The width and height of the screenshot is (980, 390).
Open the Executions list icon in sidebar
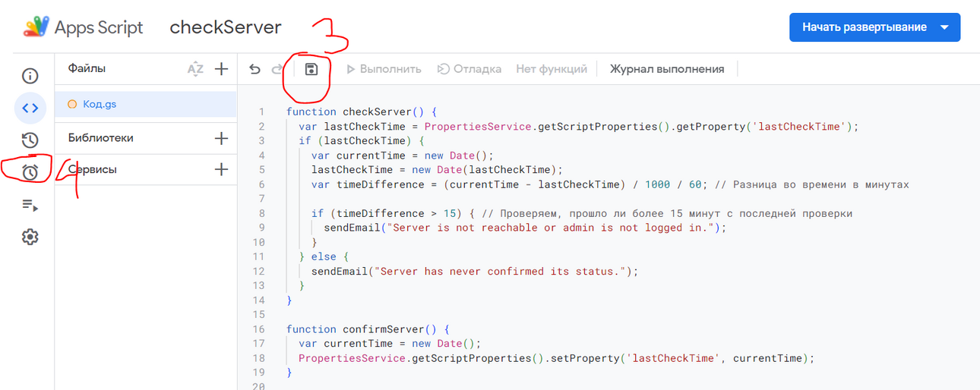[x=30, y=205]
